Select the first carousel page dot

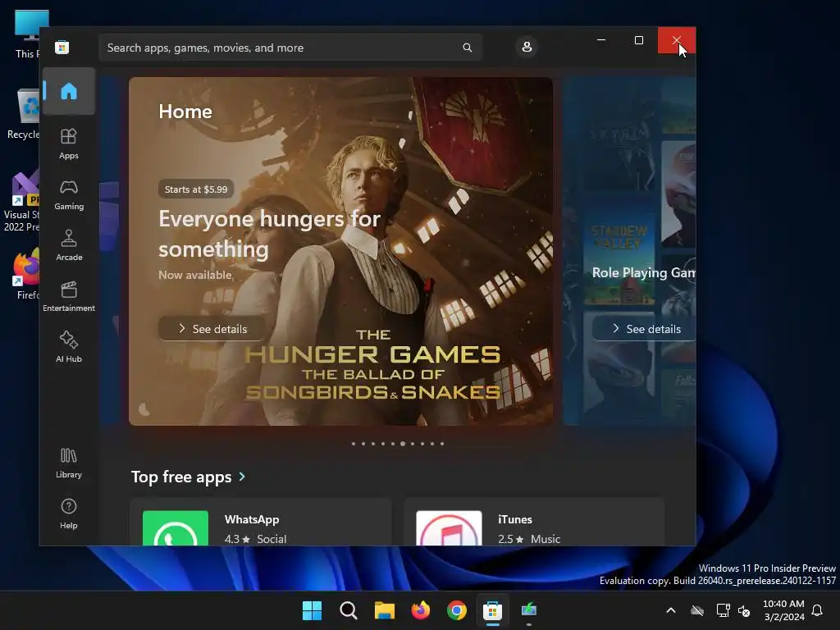[353, 444]
